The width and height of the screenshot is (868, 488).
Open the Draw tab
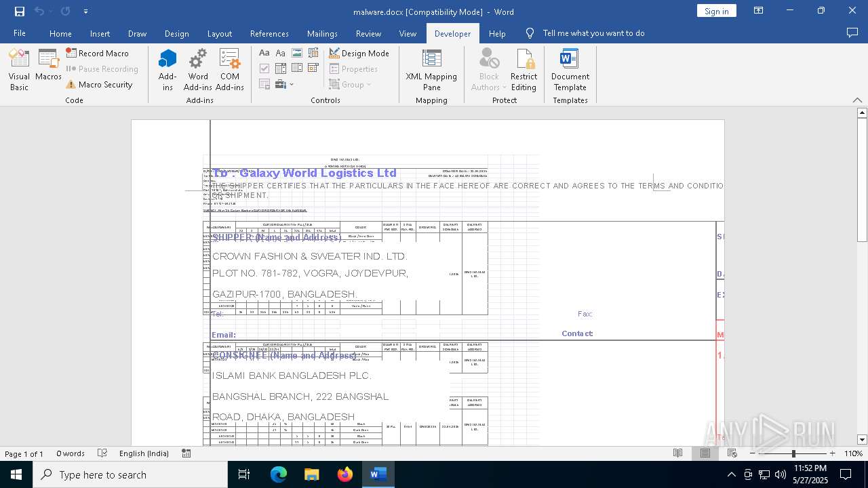(137, 33)
